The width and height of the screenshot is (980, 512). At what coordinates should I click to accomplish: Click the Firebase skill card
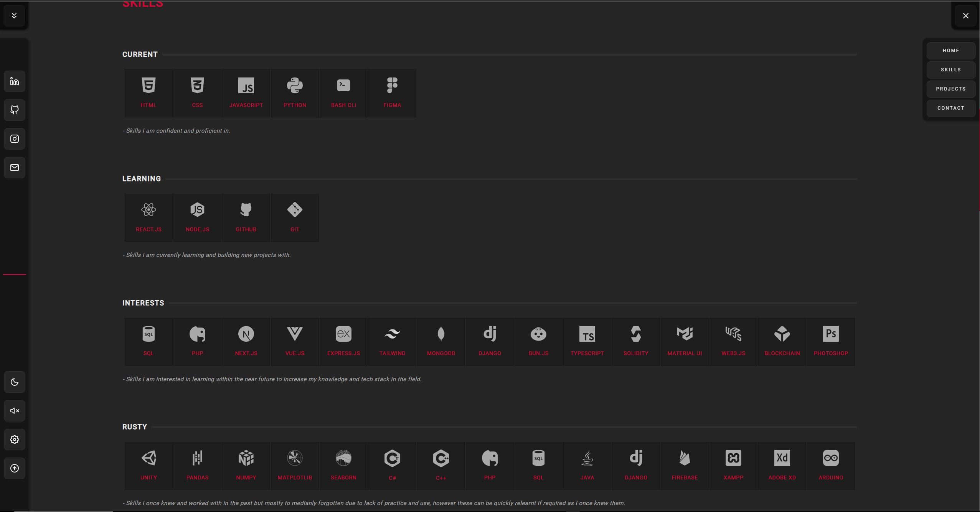click(x=685, y=466)
